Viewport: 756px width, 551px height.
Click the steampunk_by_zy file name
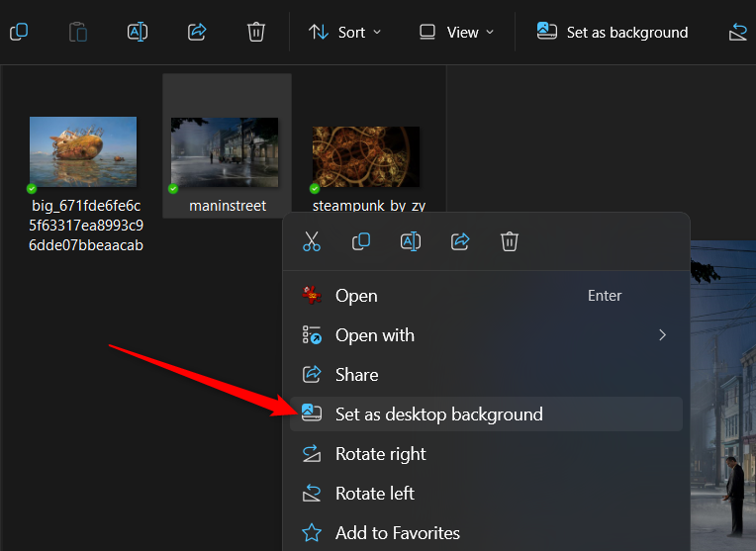click(x=369, y=206)
